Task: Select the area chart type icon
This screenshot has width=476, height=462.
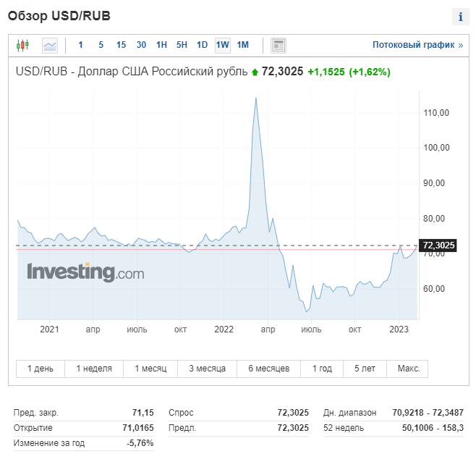Action: [50, 45]
